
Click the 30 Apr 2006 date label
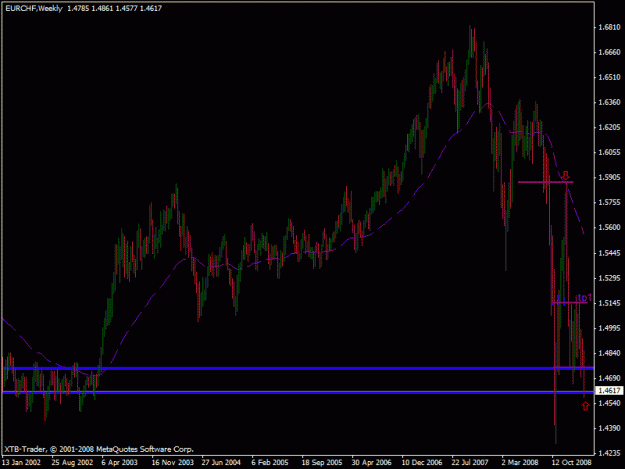(371, 463)
